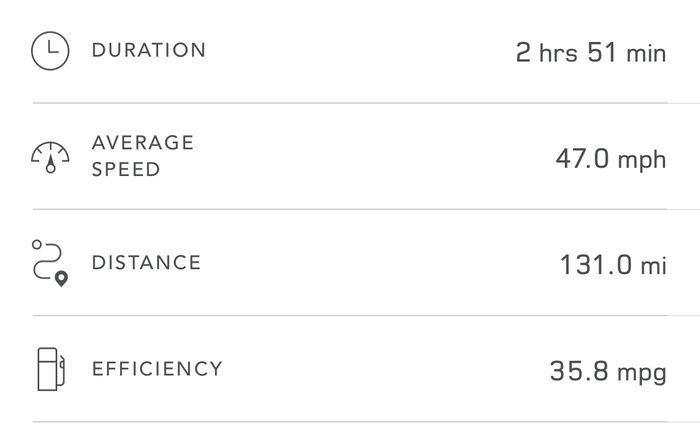The width and height of the screenshot is (700, 424).
Task: Tap the location pin on the route icon
Action: point(61,279)
